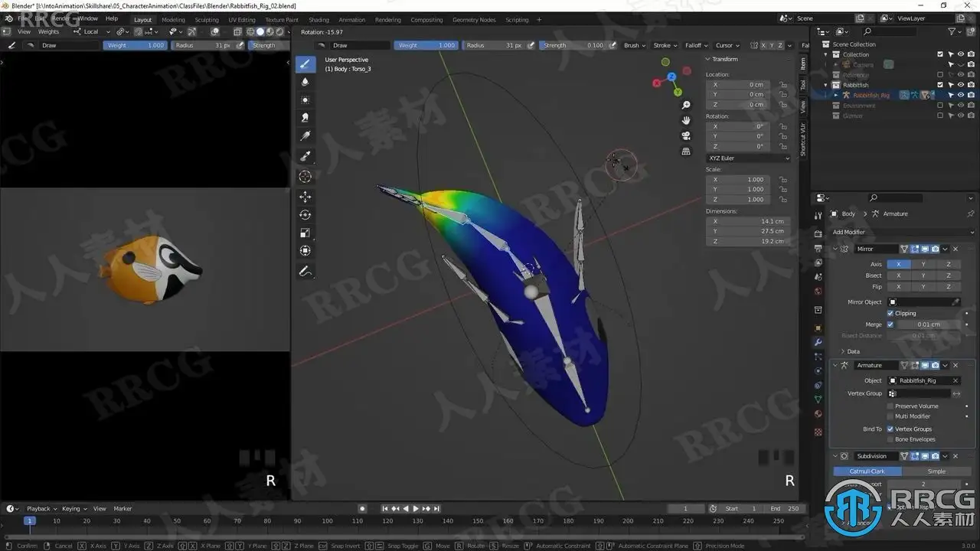Image resolution: width=980 pixels, height=551 pixels.
Task: Select the Draw weight paint tool
Action: click(x=305, y=64)
